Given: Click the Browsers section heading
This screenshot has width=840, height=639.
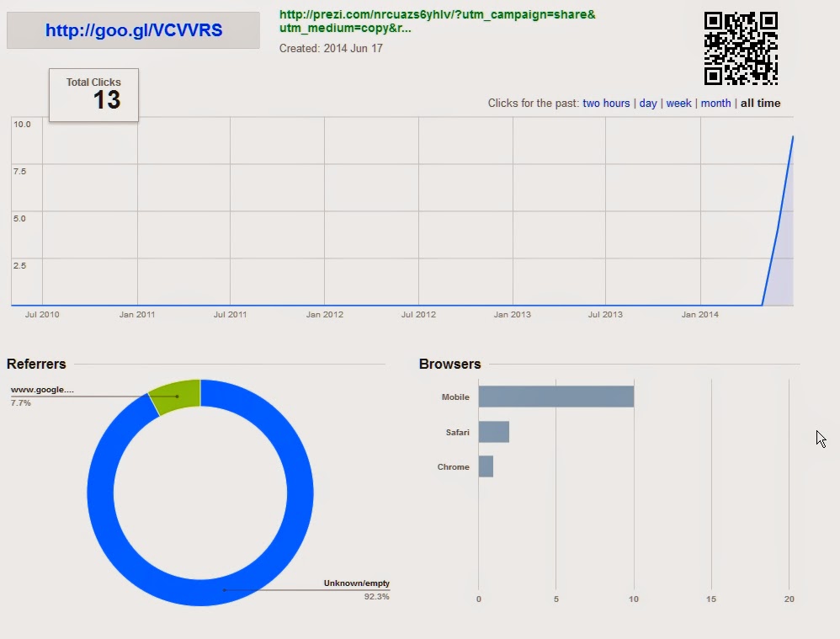Looking at the screenshot, I should pos(450,364).
